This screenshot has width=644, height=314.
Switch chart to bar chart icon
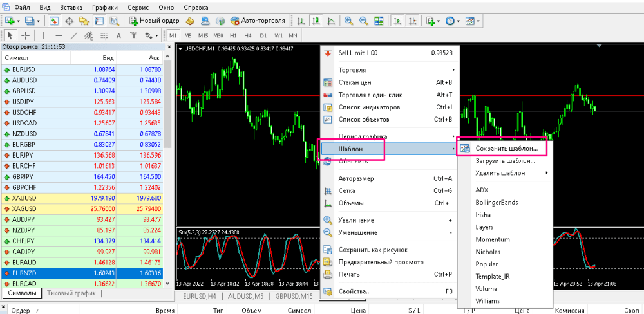pos(301,21)
